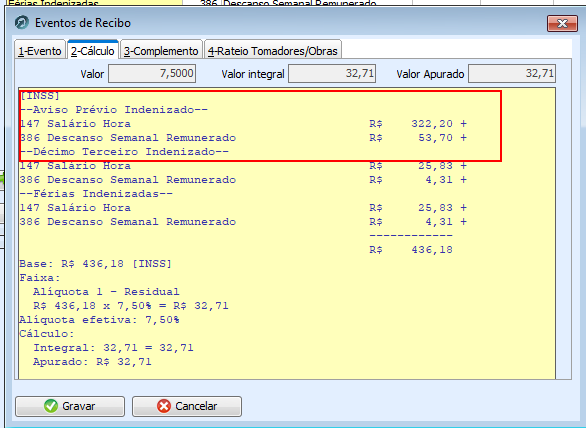Click the Décimo Terceiro Indenizado heading line
This screenshot has height=428, width=586.
coord(124,152)
